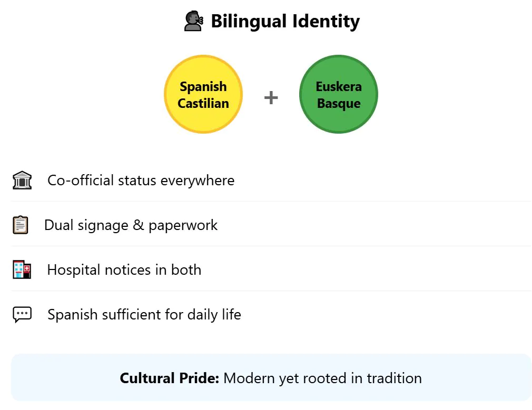Click the word Euskera in the green circle
The height and width of the screenshot is (410, 532).
coord(339,87)
